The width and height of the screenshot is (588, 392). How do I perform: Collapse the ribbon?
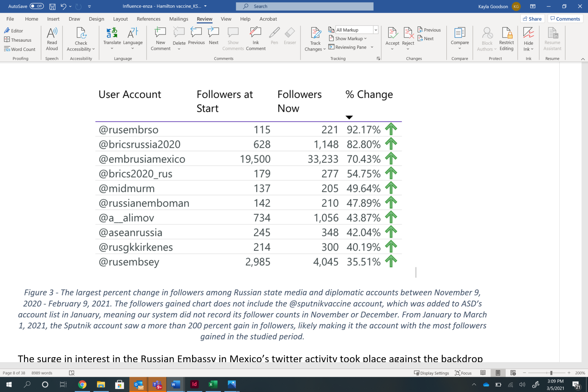(x=583, y=59)
